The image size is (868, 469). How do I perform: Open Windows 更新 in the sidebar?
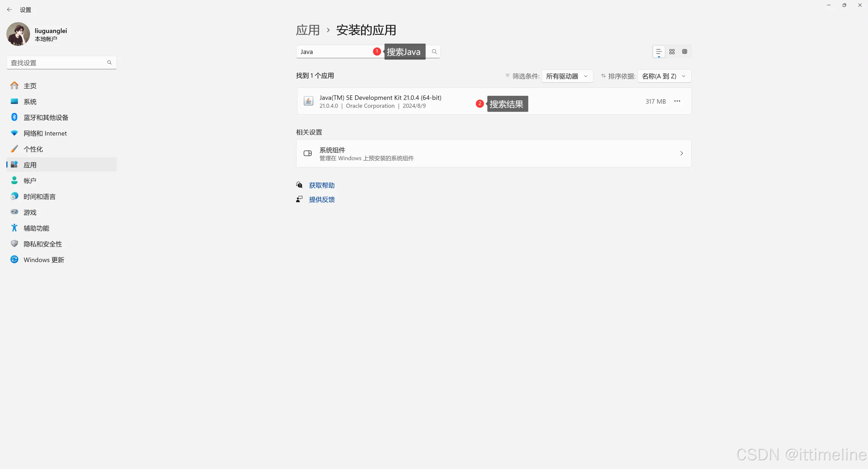(44, 260)
